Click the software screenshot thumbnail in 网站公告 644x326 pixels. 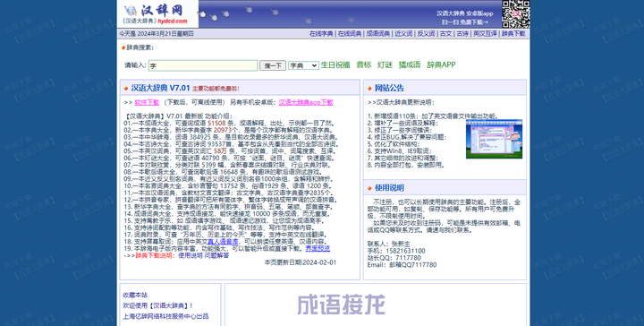click(494, 139)
